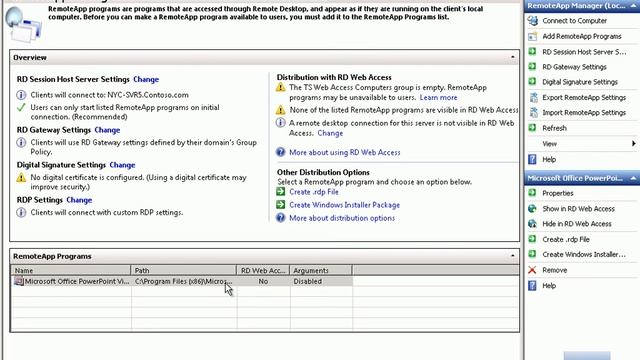This screenshot has width=640, height=360.
Task: Open Learn more link about TS Web Access
Action: coord(438,98)
